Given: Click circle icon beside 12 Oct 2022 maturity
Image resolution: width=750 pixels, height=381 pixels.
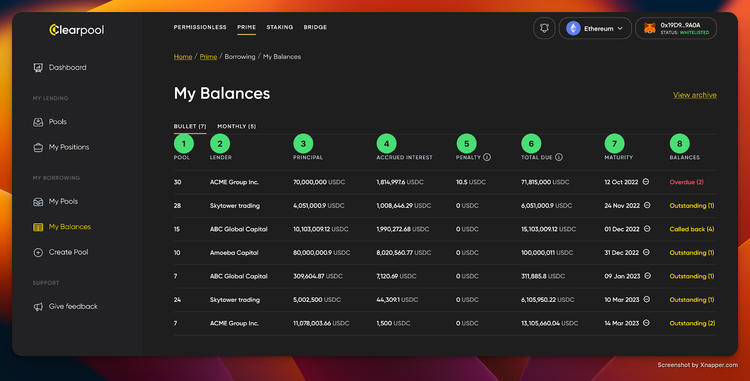Looking at the screenshot, I should coord(646,182).
